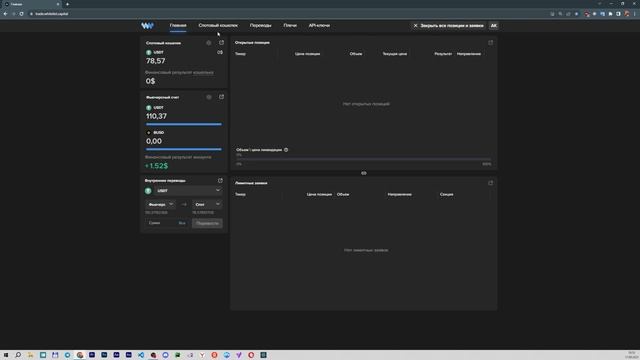The height and width of the screenshot is (360, 640).
Task: Go to the Плечи tab
Action: point(290,25)
